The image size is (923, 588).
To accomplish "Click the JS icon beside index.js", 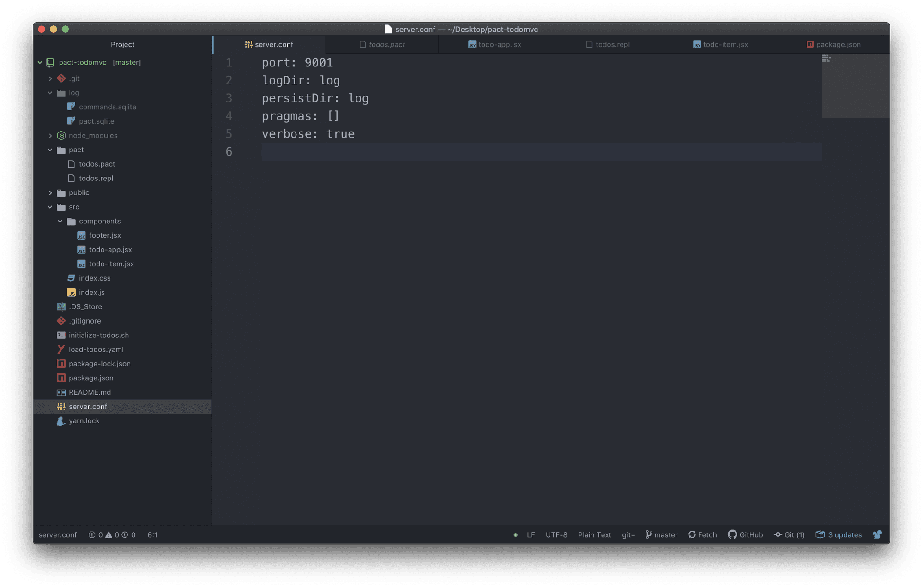I will click(x=71, y=293).
